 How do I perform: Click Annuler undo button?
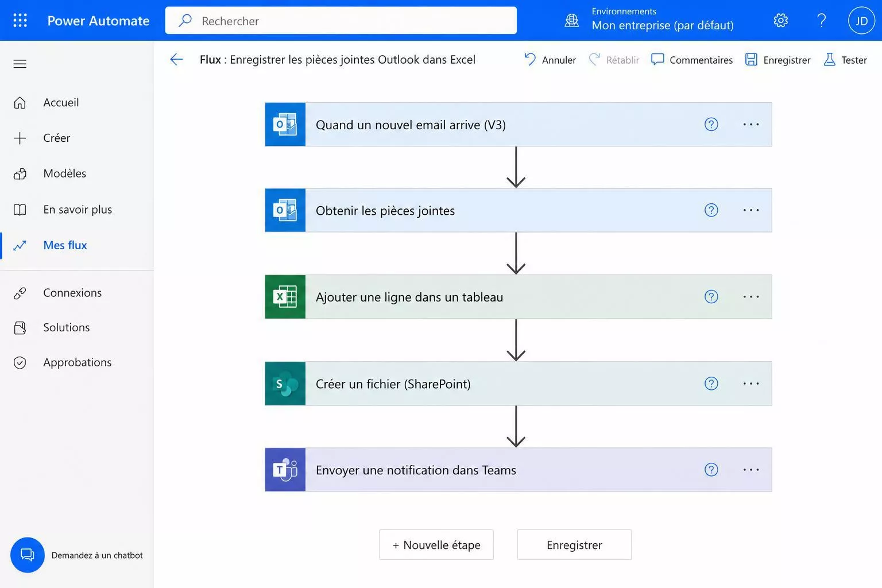coord(550,60)
